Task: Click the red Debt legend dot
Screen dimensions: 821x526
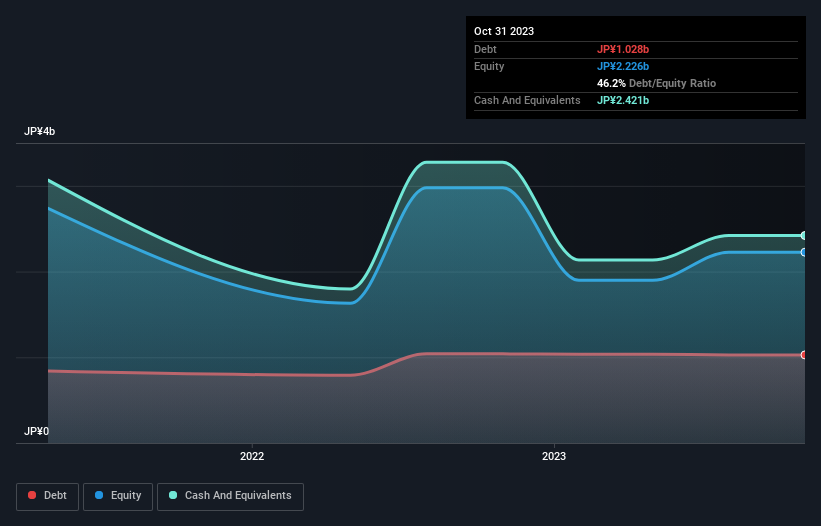Action: (x=32, y=495)
